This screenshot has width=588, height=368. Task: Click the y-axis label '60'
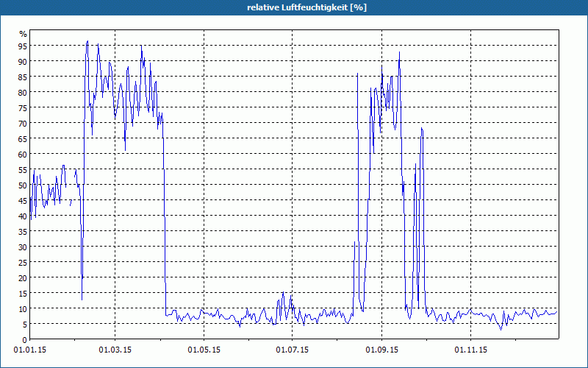tap(23, 155)
